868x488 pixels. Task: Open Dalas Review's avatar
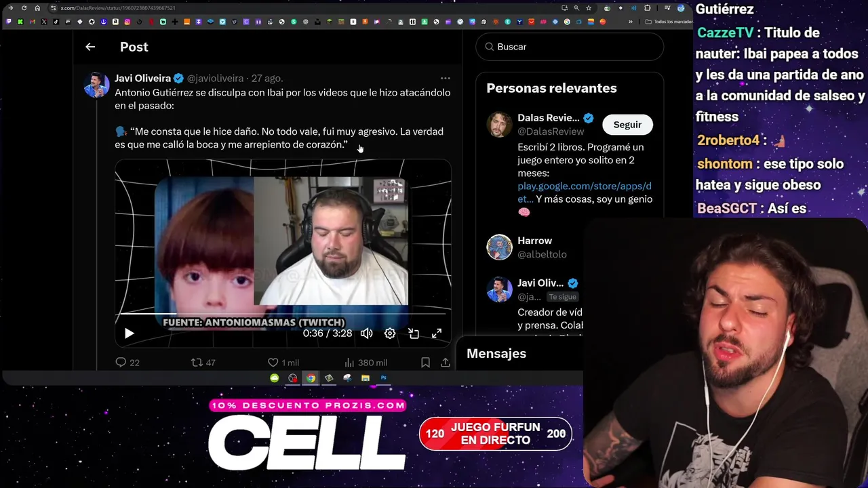pyautogui.click(x=500, y=125)
